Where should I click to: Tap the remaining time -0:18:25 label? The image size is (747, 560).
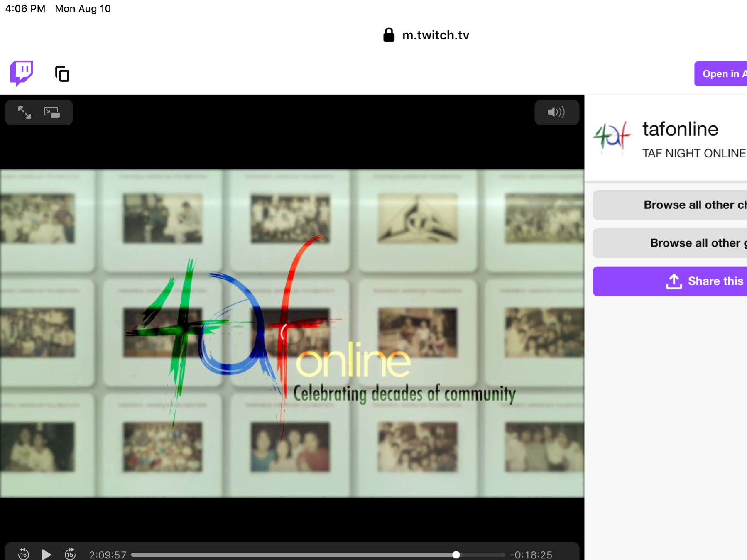click(x=531, y=555)
